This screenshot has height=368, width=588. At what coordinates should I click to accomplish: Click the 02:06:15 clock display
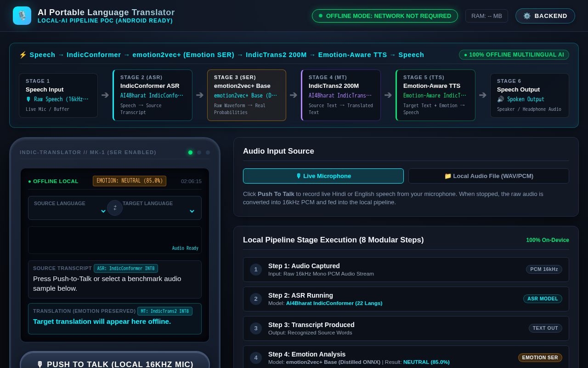coord(191,181)
